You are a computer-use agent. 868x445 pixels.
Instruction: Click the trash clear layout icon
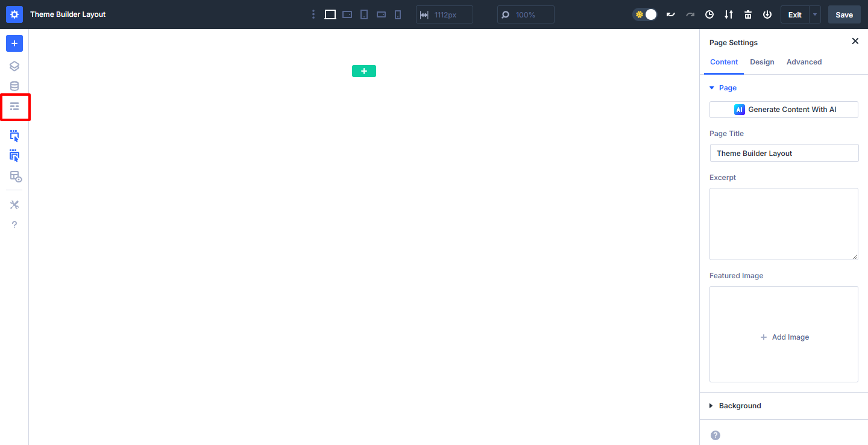pyautogui.click(x=748, y=14)
